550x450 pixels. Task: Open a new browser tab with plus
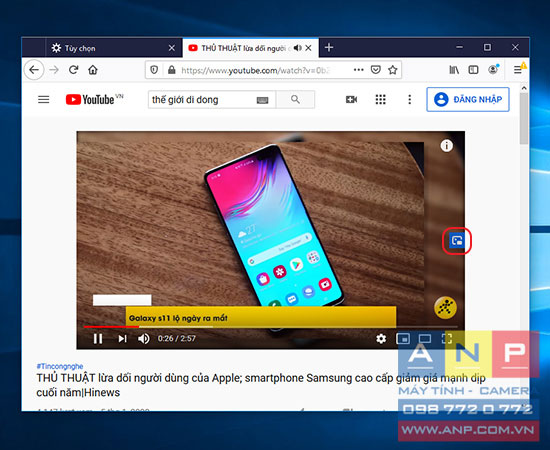click(x=329, y=47)
